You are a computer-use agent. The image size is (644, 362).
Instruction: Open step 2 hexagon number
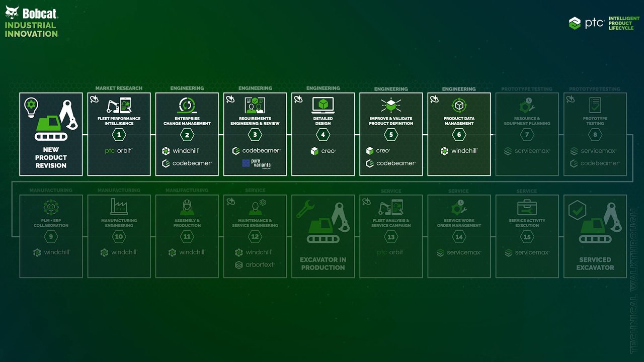(187, 135)
